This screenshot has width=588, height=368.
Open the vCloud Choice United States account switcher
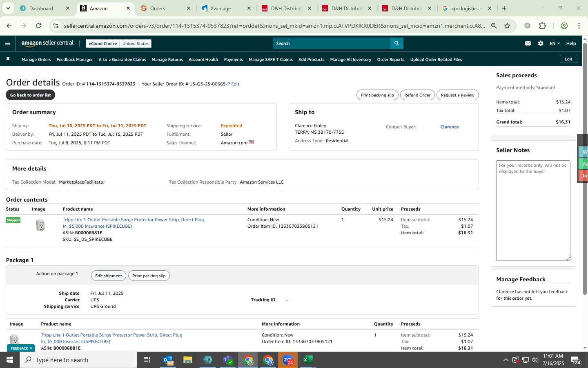pos(119,43)
